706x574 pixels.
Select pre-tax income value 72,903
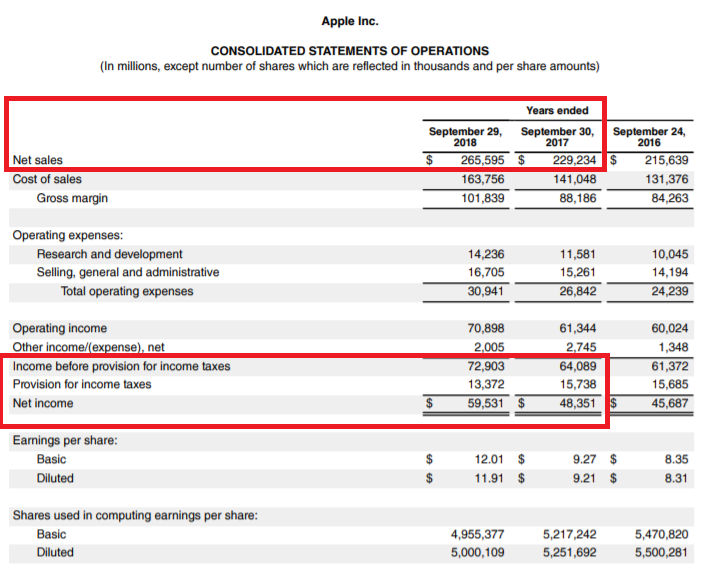pyautogui.click(x=485, y=366)
